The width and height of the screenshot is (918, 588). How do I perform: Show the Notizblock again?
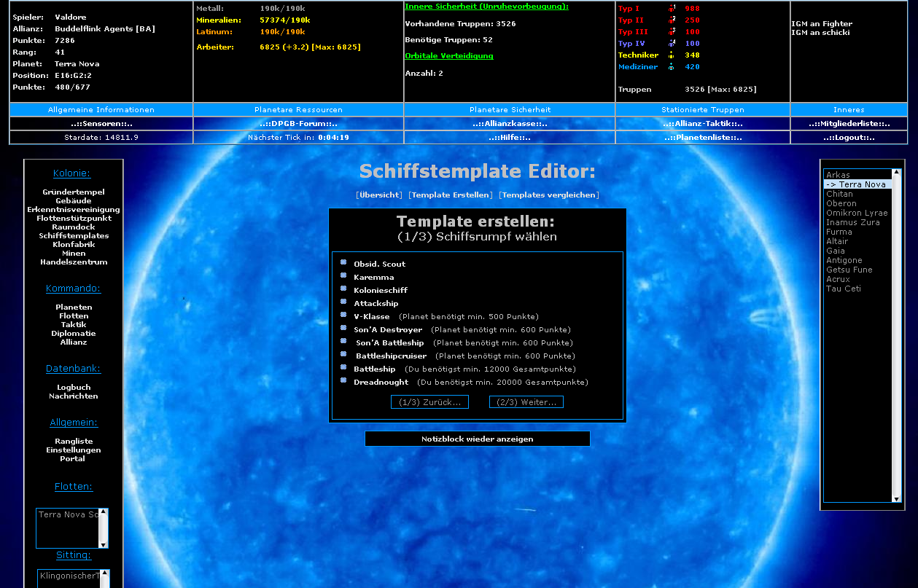tap(477, 439)
